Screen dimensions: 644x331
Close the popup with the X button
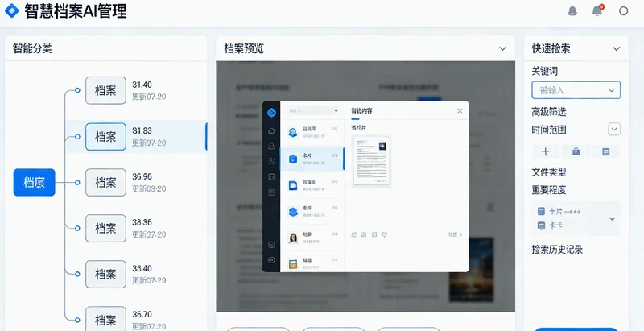pyautogui.click(x=460, y=111)
